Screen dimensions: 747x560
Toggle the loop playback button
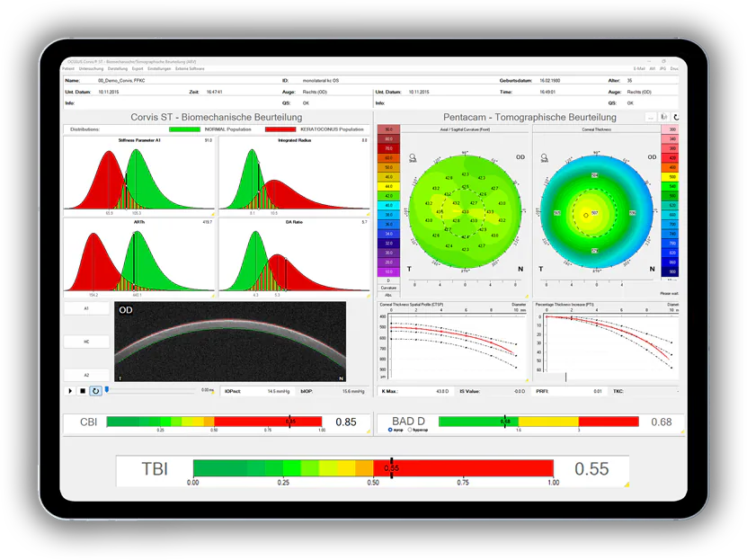tap(95, 390)
